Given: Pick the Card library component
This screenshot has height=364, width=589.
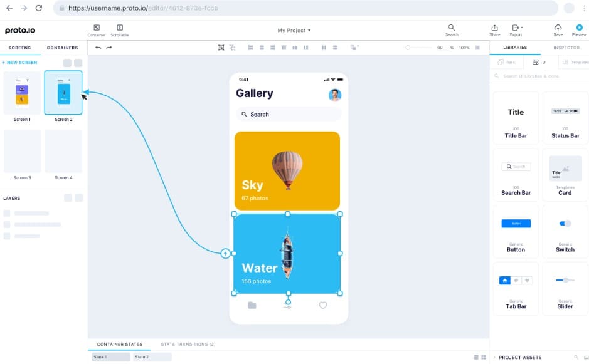Looking at the screenshot, I should click(x=565, y=175).
